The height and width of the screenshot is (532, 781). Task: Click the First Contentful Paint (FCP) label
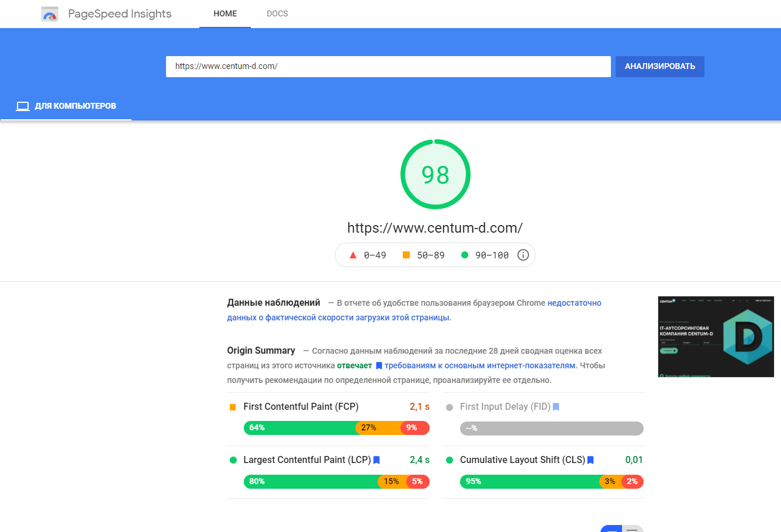(301, 407)
